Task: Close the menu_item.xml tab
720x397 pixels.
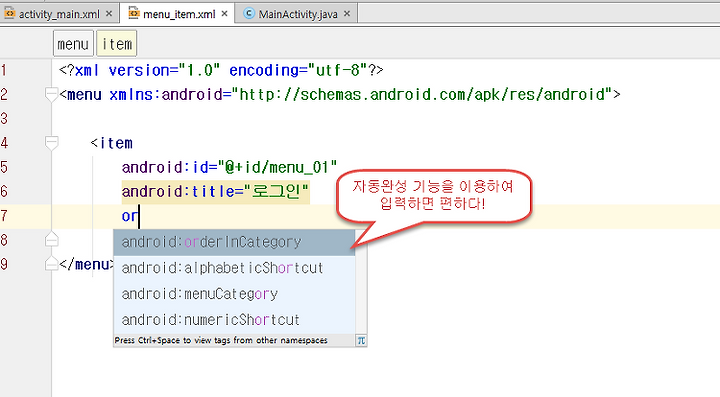Action: pos(225,14)
